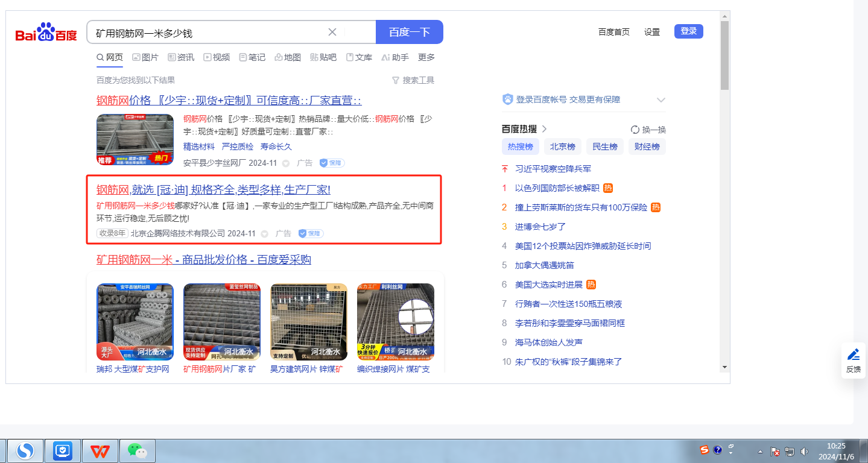
Task: Switch to the 文库 tab
Action: [359, 57]
